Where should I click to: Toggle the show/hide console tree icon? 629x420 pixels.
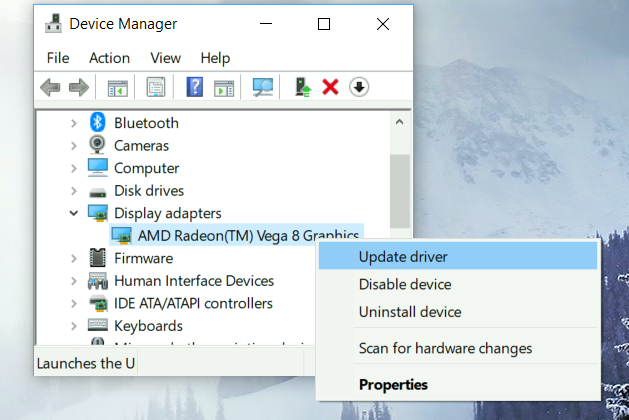pyautogui.click(x=118, y=87)
